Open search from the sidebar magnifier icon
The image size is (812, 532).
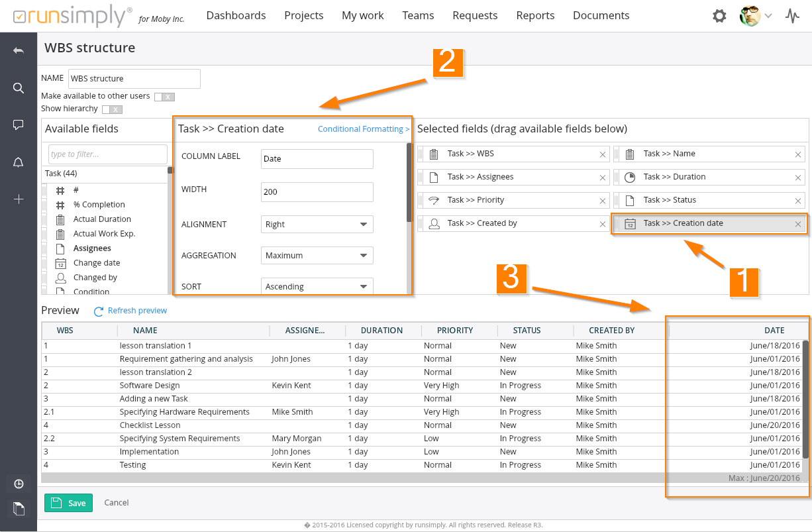(19, 88)
